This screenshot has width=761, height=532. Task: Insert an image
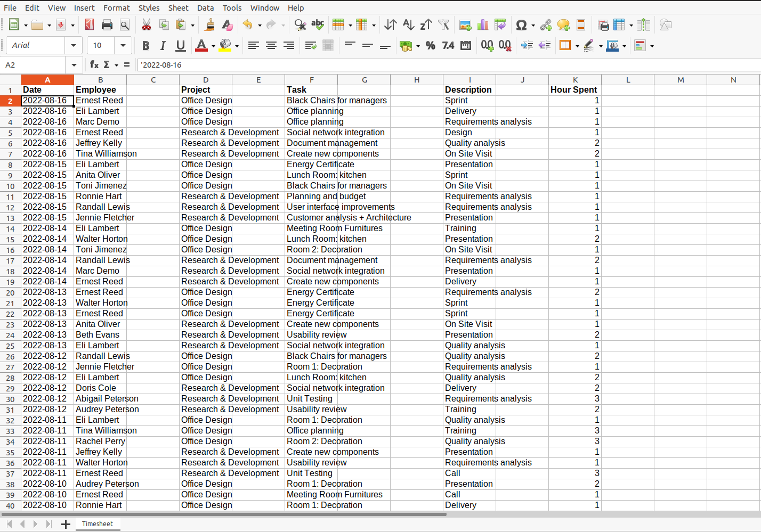click(465, 25)
